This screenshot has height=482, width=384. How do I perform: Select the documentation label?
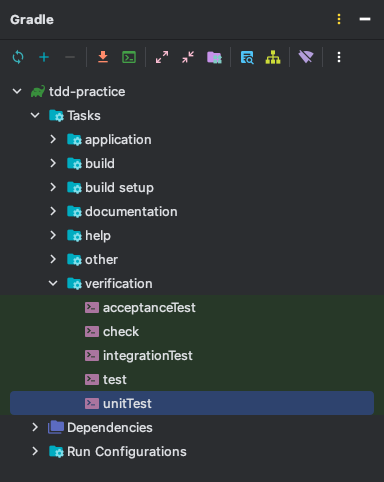(131, 212)
